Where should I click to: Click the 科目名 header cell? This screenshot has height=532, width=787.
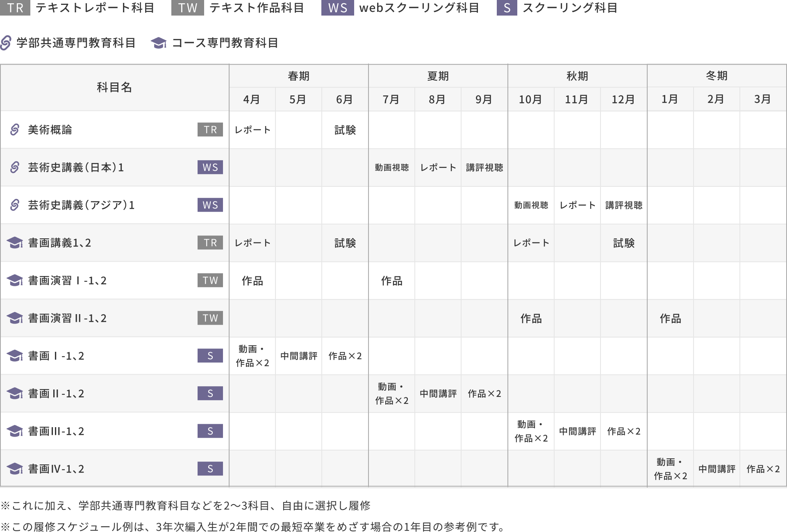point(114,87)
